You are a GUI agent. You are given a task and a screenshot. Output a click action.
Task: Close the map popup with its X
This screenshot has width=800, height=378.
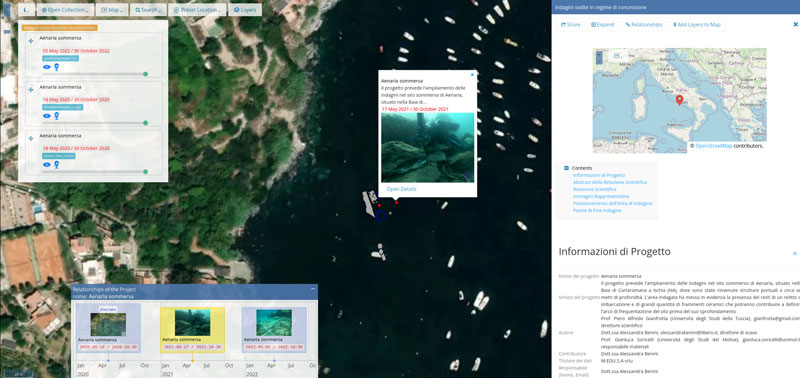pyautogui.click(x=472, y=74)
